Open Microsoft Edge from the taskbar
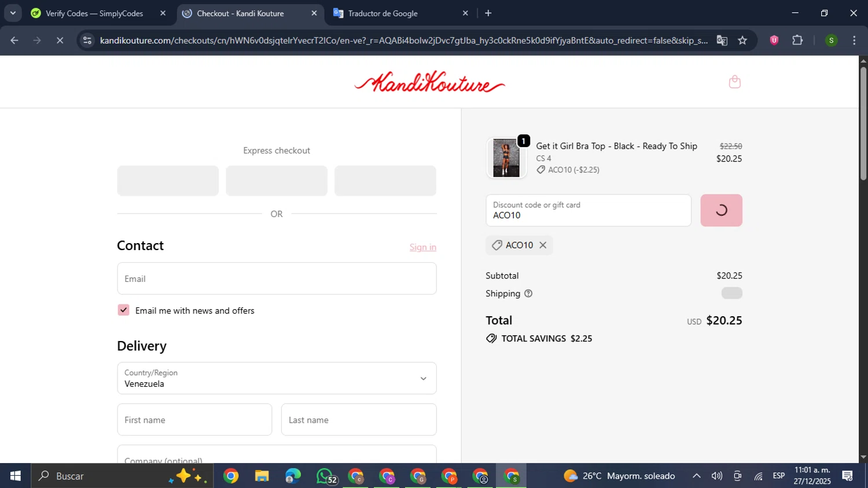The height and width of the screenshot is (488, 868). click(293, 476)
